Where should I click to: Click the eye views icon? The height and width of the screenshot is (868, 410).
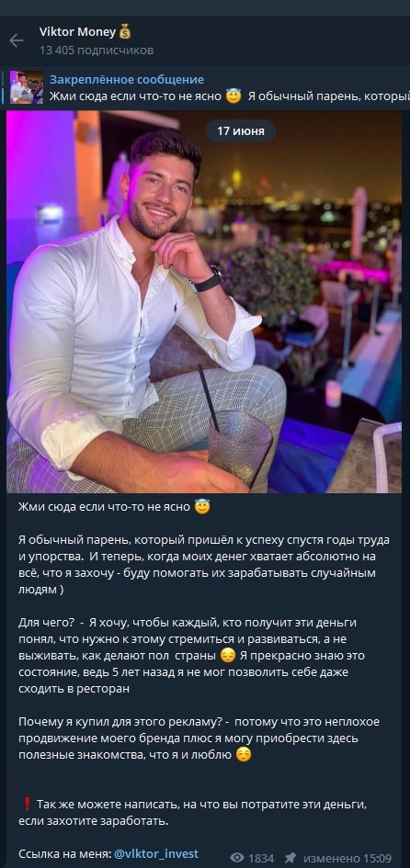point(237,858)
